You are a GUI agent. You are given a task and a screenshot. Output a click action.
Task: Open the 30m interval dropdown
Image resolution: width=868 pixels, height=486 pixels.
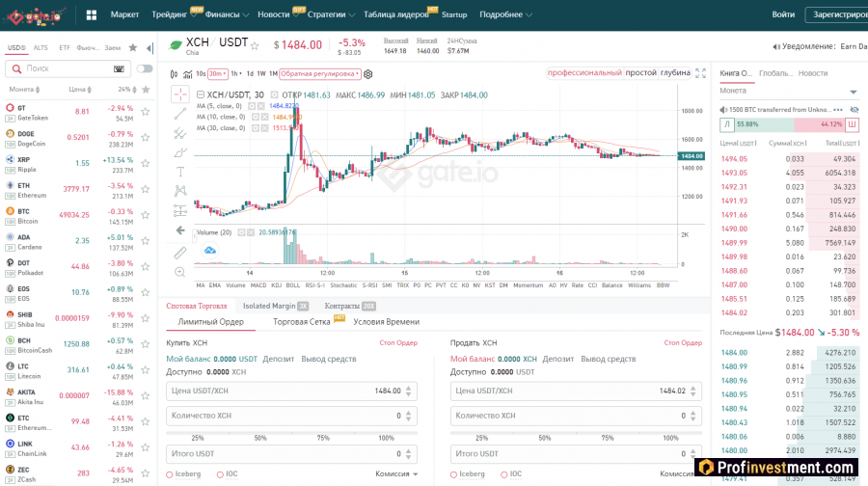point(218,73)
